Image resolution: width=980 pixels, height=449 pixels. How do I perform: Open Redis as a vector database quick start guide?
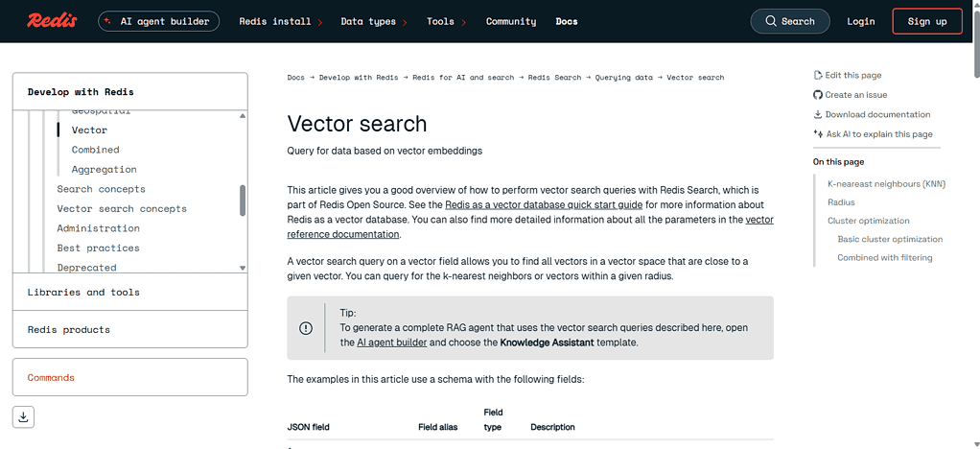pyautogui.click(x=545, y=205)
